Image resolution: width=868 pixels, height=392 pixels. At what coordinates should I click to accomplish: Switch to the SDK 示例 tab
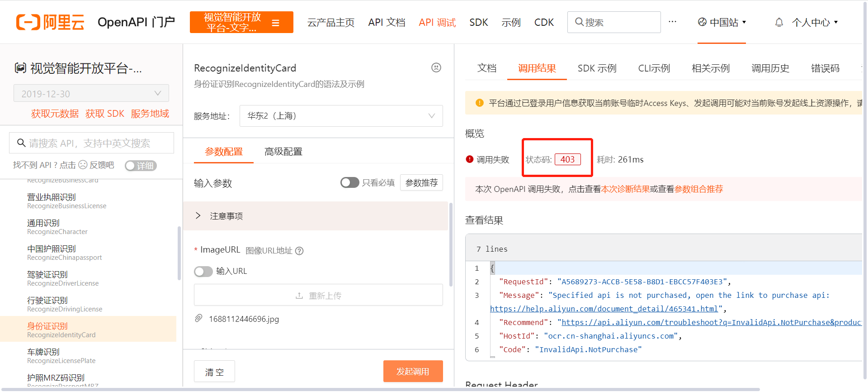point(597,68)
